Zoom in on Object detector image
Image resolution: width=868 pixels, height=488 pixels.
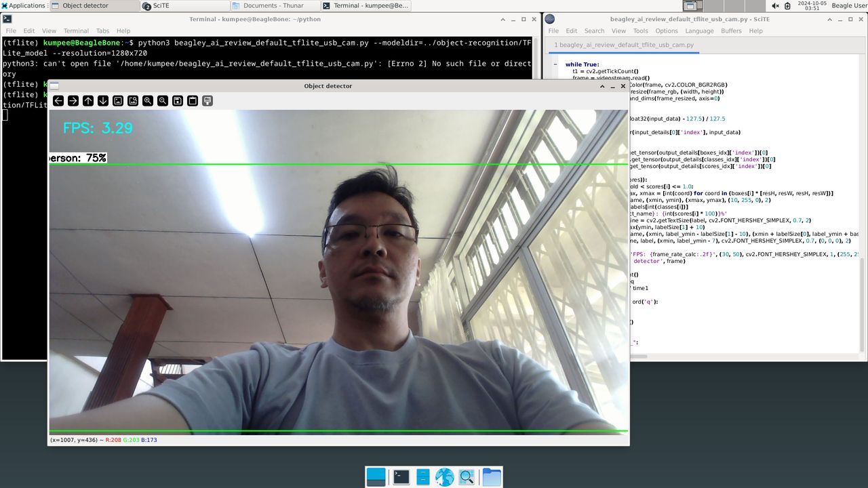tap(148, 100)
